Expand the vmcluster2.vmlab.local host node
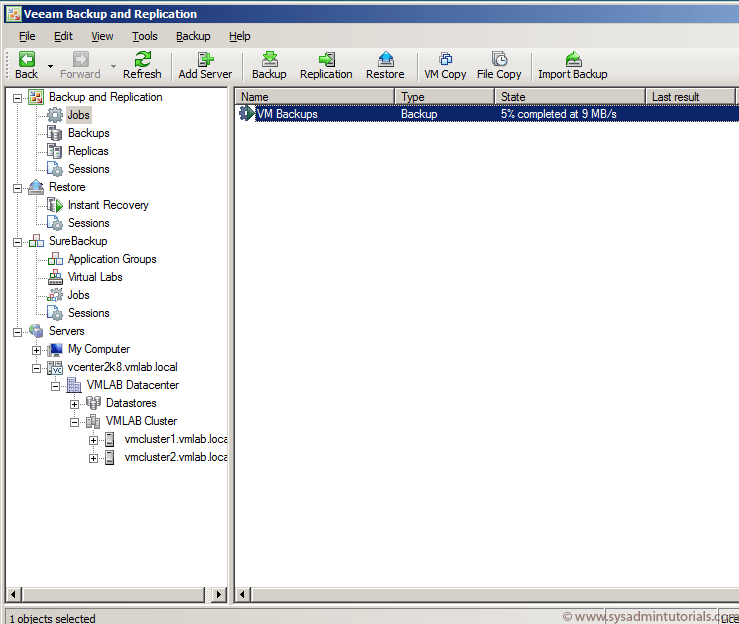The image size is (739, 624). pos(93,458)
